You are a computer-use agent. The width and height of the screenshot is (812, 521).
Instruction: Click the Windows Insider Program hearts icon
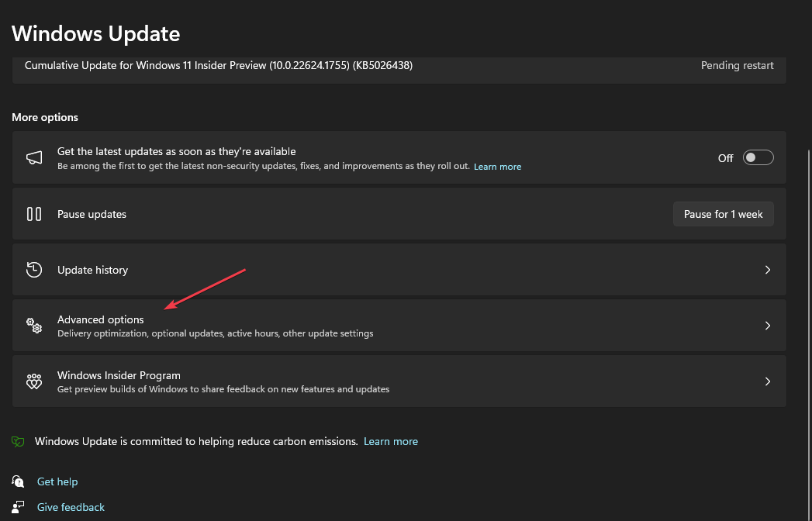(34, 381)
